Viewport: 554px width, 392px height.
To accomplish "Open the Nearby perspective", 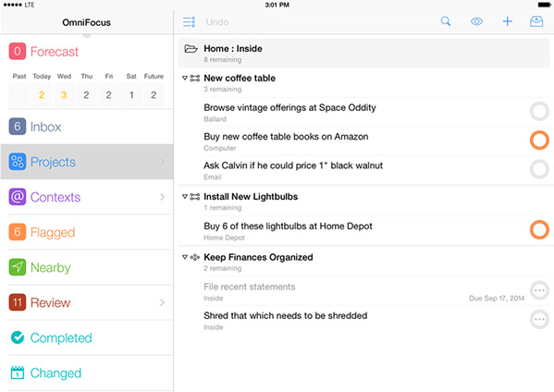I will click(x=87, y=267).
